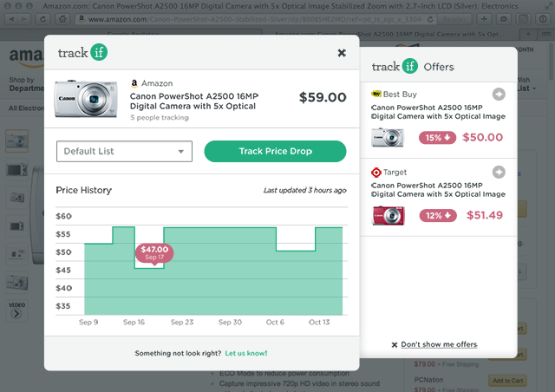This screenshot has height=392, width=555.
Task: Click the speech bubble toolbar icon
Action: 503,19
